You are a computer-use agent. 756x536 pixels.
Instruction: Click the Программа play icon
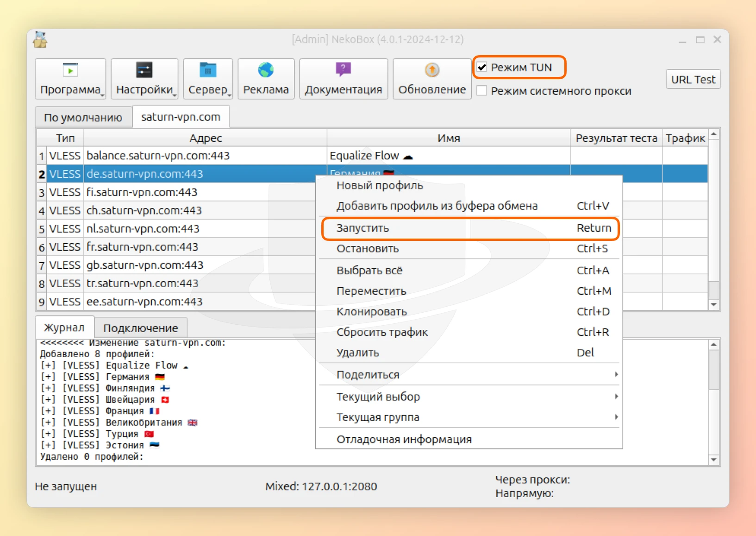tap(70, 70)
